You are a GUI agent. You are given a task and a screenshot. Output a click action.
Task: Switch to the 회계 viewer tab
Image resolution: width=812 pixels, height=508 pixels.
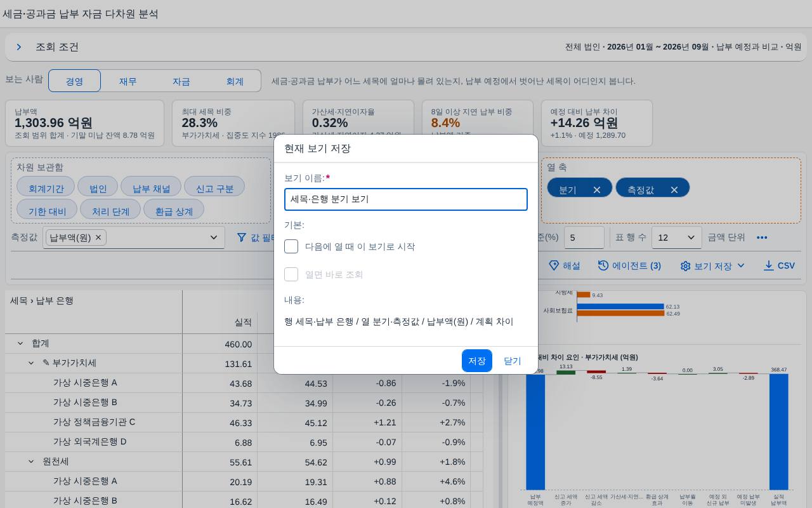pos(235,81)
